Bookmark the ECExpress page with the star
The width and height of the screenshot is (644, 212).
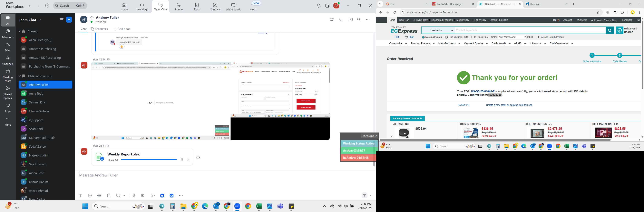point(598,12)
